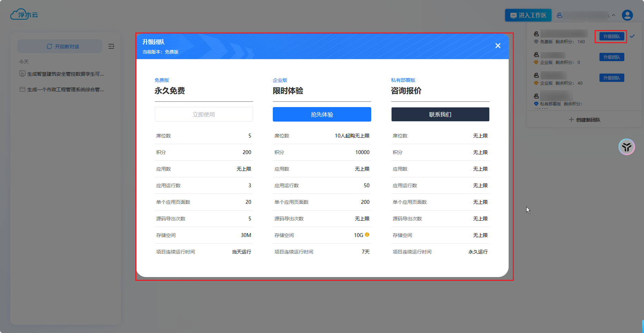
Task: Close the 升级团队 dialog
Action: pyautogui.click(x=498, y=46)
